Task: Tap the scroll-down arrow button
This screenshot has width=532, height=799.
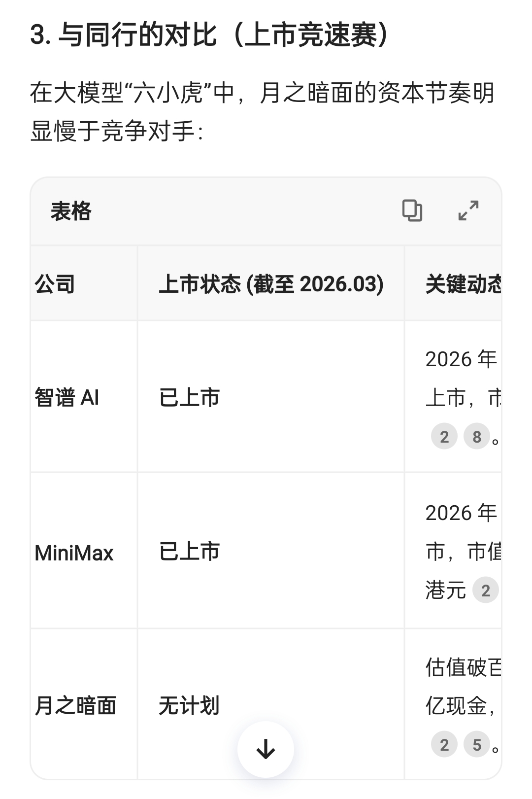Action: (266, 749)
